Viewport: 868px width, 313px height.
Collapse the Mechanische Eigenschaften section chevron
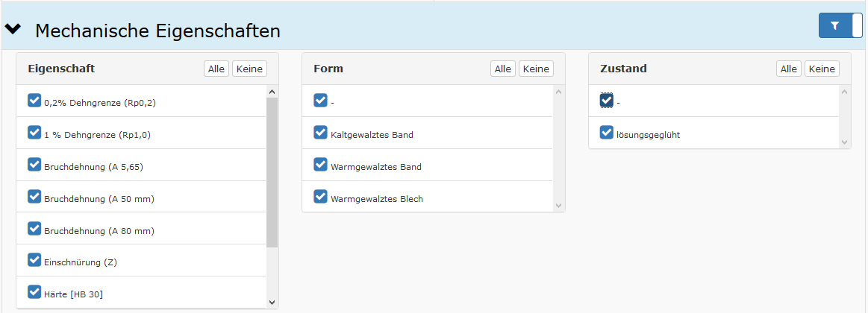tap(13, 30)
